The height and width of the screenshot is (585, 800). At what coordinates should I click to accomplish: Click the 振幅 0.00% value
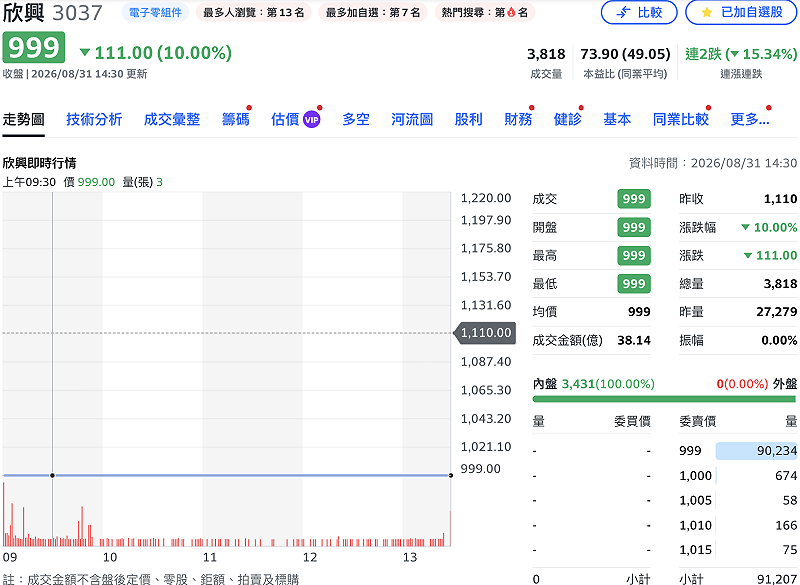pyautogui.click(x=779, y=340)
